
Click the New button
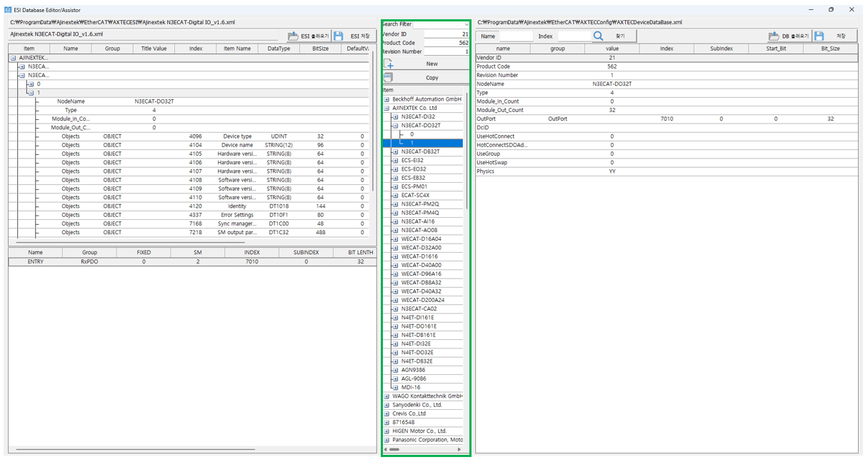click(x=425, y=64)
